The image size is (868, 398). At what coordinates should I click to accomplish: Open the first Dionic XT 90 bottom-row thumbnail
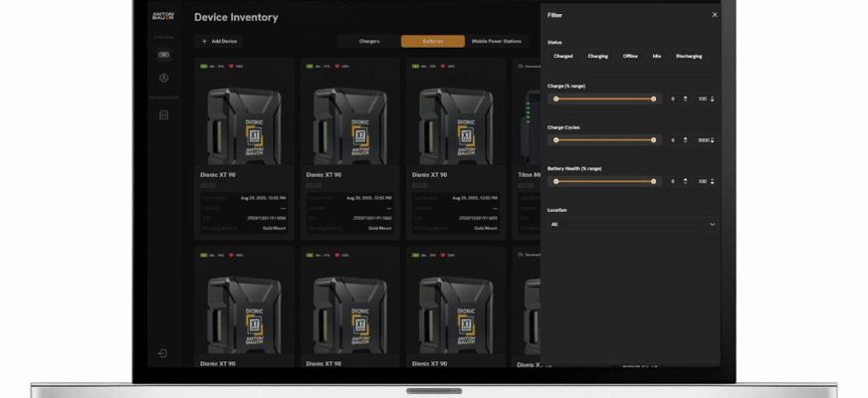244,315
